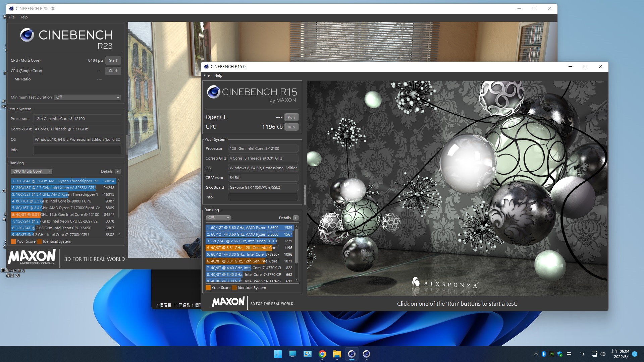Click the Cinebench R15 sphere logo
Image resolution: width=644 pixels, height=362 pixels.
tap(213, 92)
